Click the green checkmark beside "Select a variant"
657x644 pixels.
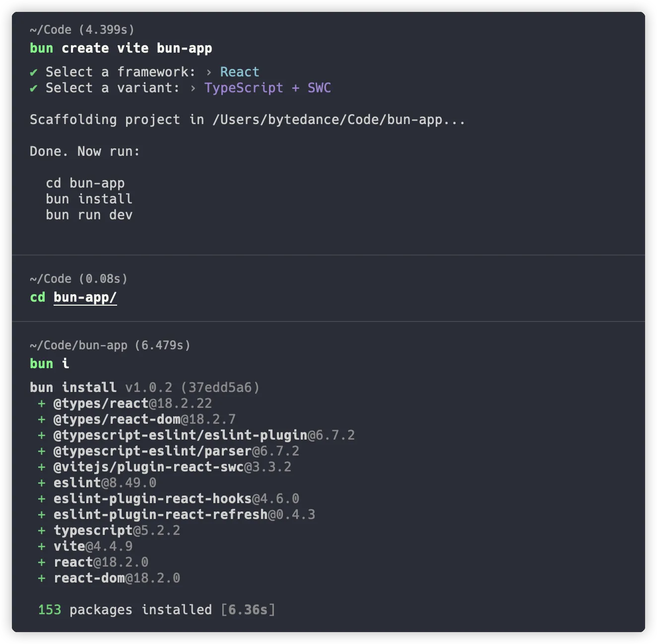click(34, 88)
